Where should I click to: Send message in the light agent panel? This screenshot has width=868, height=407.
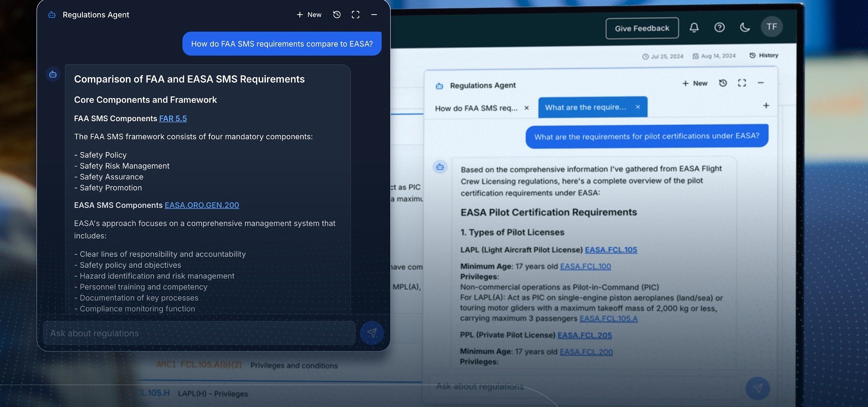(758, 388)
